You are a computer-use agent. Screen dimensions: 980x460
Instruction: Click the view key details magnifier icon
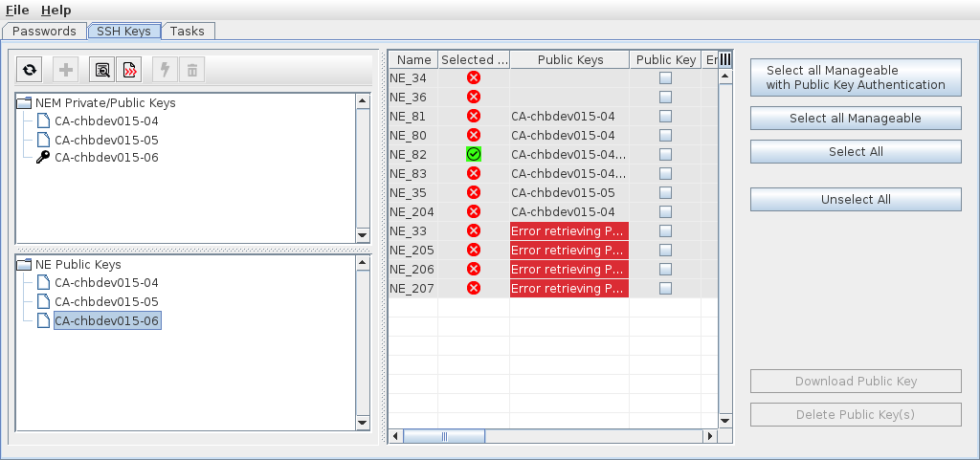[100, 70]
